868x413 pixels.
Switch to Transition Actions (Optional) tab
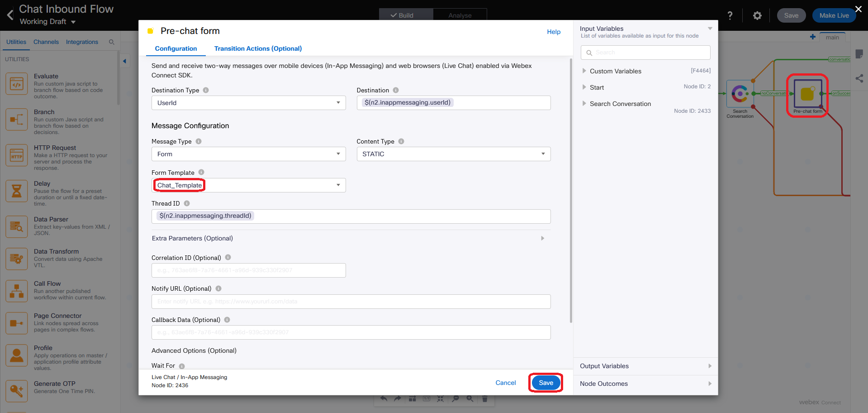pos(258,48)
